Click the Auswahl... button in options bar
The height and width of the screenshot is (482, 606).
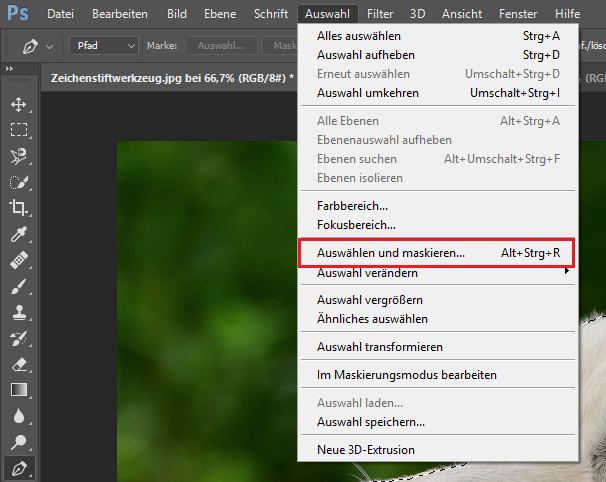tap(219, 45)
